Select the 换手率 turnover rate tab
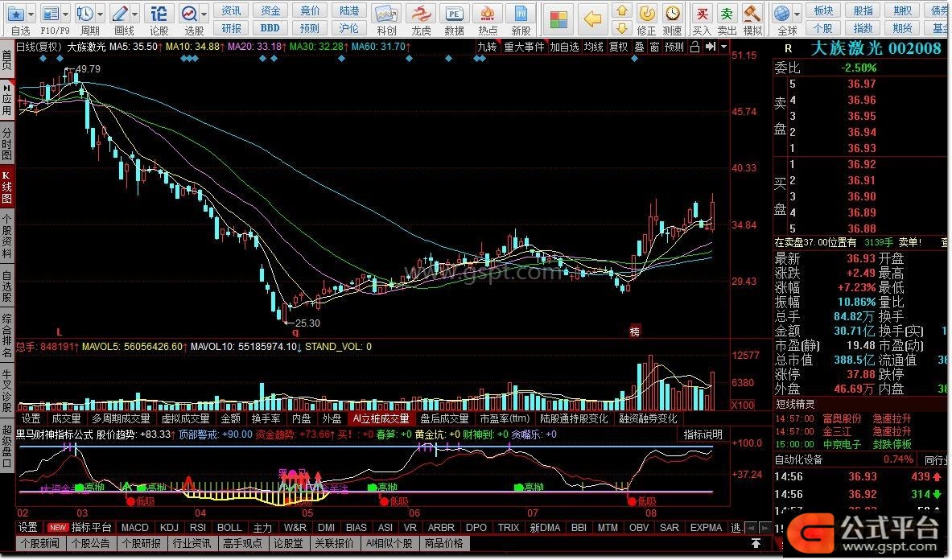The width and height of the screenshot is (952, 560). [x=266, y=418]
